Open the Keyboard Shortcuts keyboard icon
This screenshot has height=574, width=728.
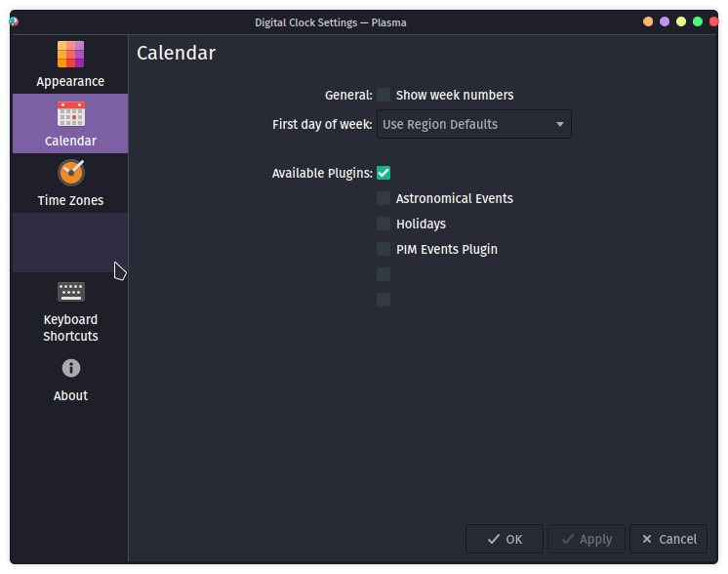tap(70, 292)
